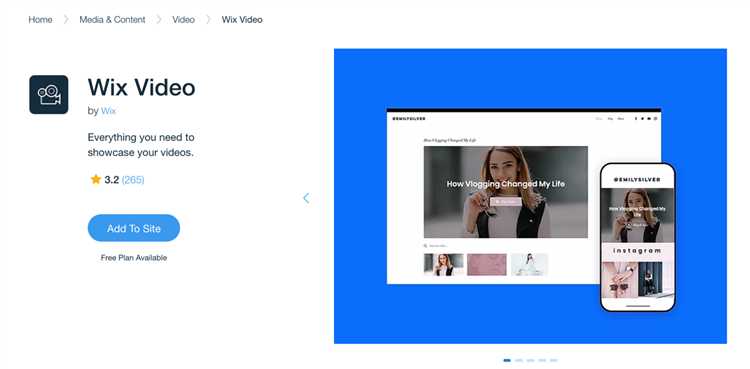Go to the previous screenshot with left chevron
Image resolution: width=750 pixels, height=369 pixels.
pyautogui.click(x=306, y=198)
